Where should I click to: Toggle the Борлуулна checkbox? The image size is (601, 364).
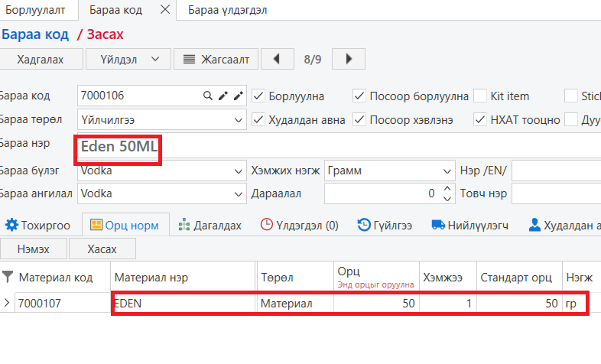(258, 96)
